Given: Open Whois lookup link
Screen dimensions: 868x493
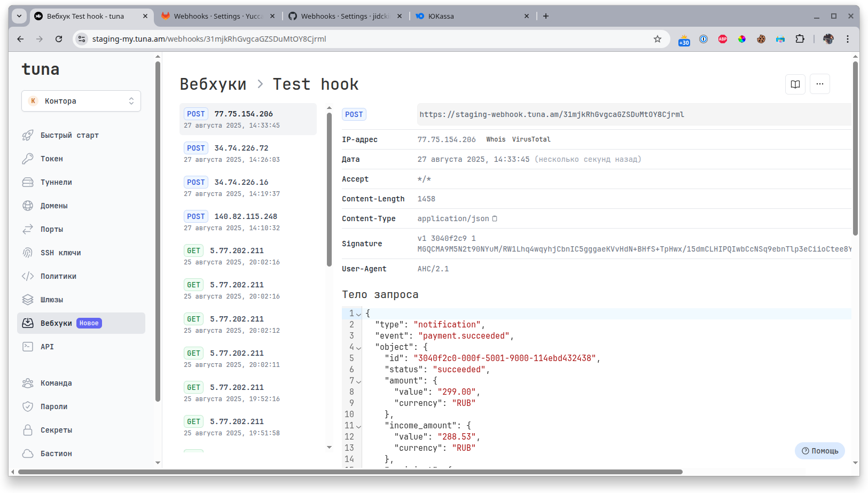Looking at the screenshot, I should pyautogui.click(x=496, y=139).
